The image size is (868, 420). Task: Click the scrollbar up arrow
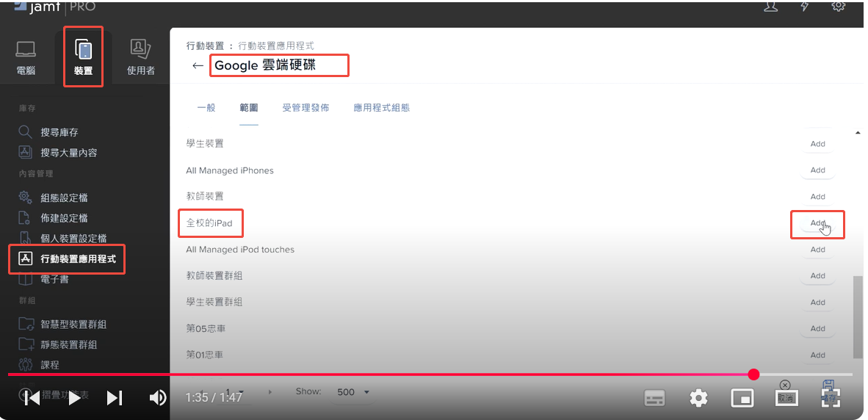tap(858, 133)
